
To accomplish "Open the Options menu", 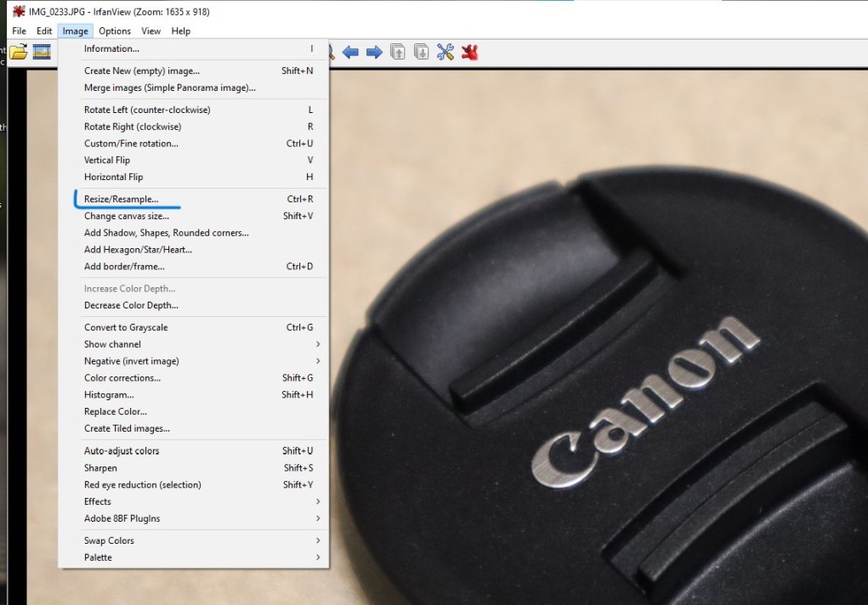I will tap(115, 31).
